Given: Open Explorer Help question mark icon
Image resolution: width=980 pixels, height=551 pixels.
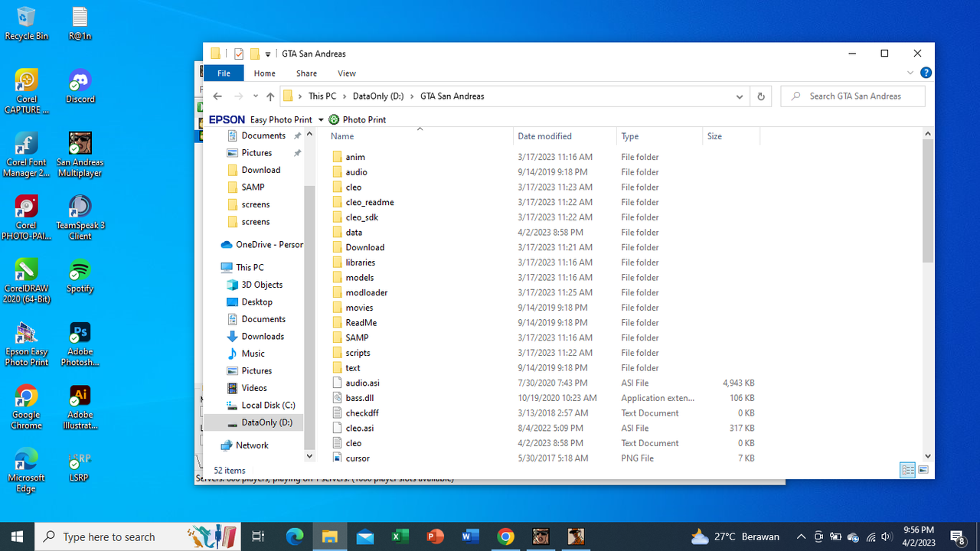Looking at the screenshot, I should pyautogui.click(x=926, y=73).
